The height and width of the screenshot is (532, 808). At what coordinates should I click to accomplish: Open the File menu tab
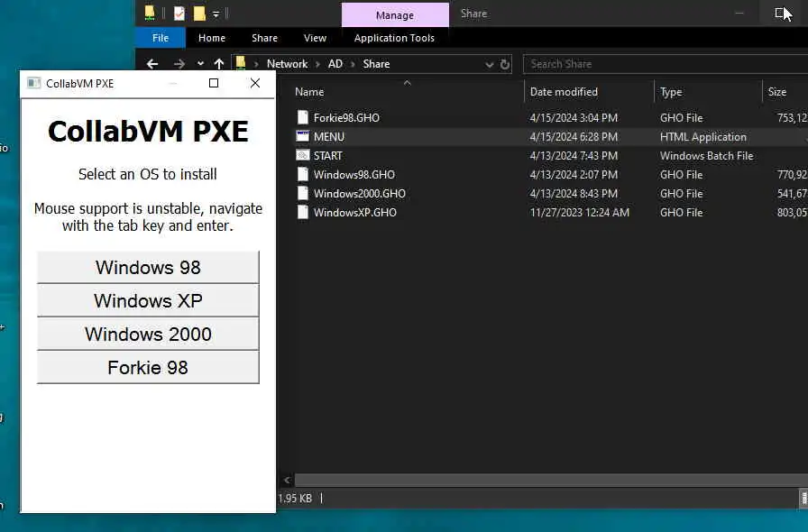[x=161, y=38]
